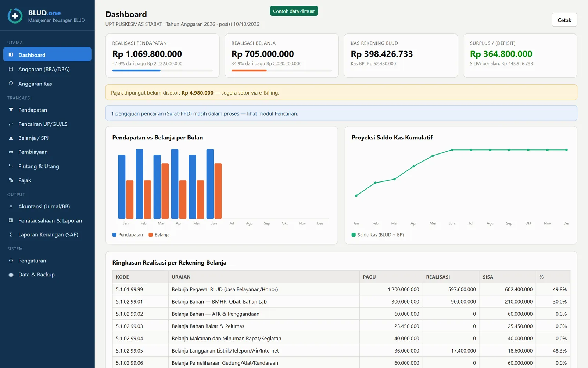Open Penatausahaan & Laporan

47,220
